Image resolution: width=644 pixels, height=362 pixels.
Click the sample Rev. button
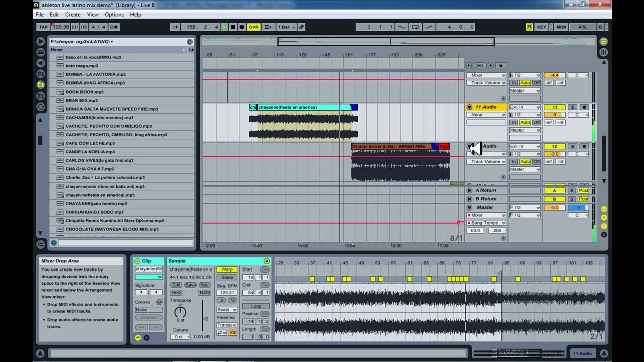click(x=205, y=285)
